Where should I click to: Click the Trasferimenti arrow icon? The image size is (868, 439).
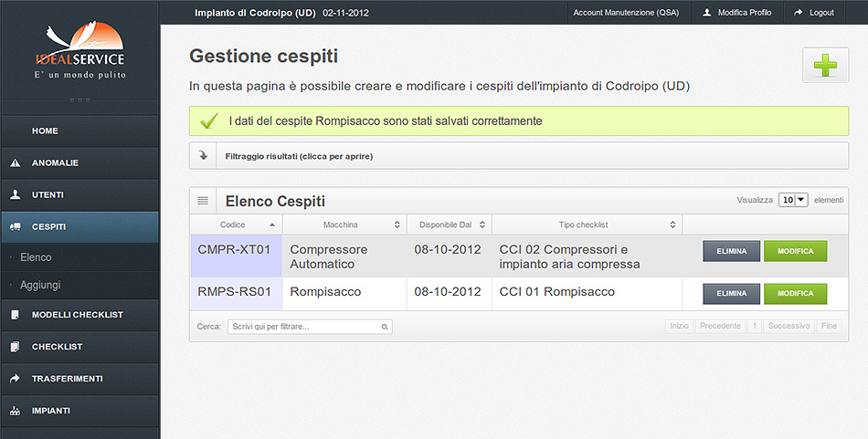click(x=16, y=379)
